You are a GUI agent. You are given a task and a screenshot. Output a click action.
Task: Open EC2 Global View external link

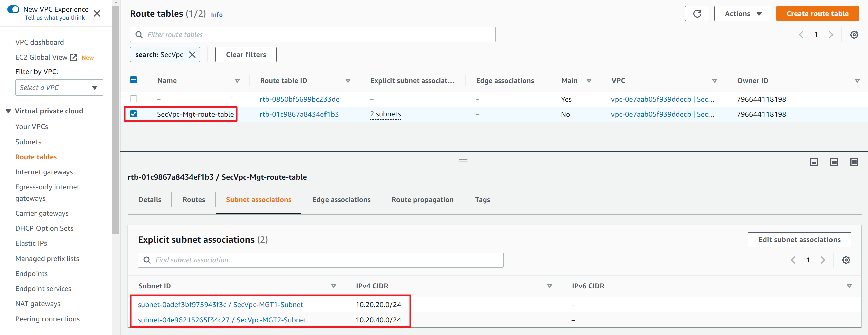46,57
